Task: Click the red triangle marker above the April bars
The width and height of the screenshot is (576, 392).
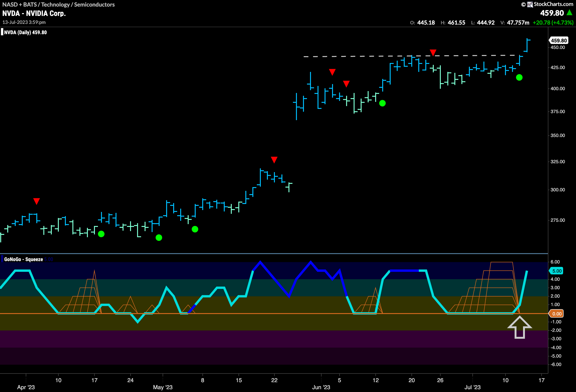Action: pos(36,201)
